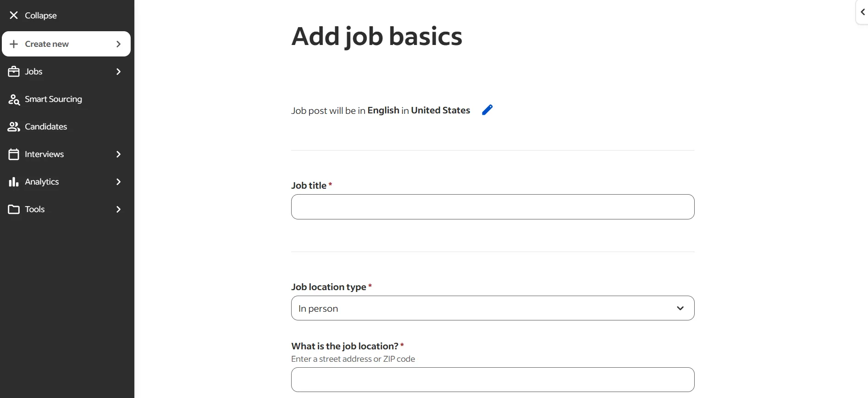The image size is (868, 398).
Task: Collapse the navigation sidebar
Action: (33, 15)
